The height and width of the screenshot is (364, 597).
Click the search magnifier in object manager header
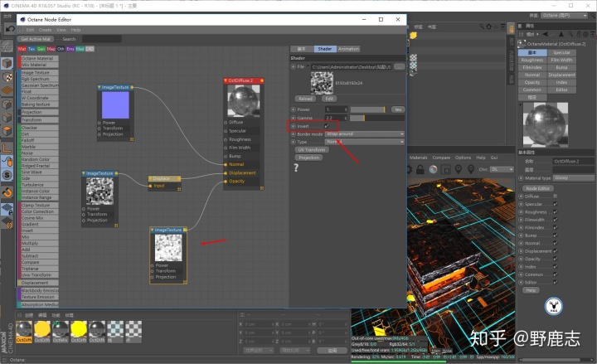tap(482, 27)
